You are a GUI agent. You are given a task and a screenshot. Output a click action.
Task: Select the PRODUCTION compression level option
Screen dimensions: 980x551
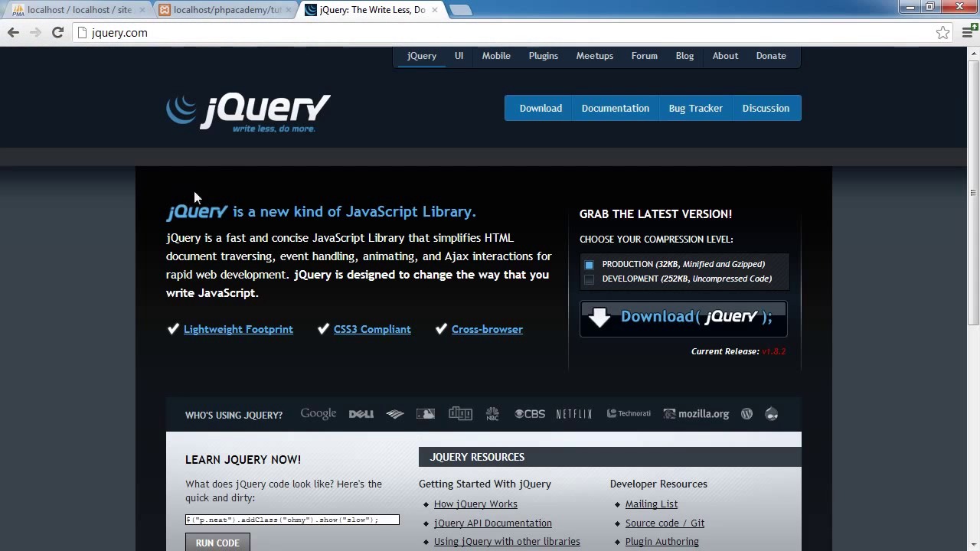(590, 264)
